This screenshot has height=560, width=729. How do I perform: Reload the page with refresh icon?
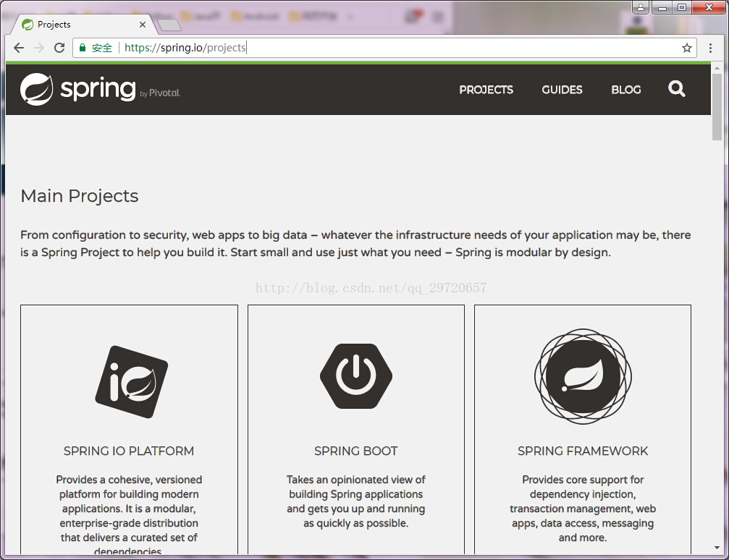[x=59, y=48]
